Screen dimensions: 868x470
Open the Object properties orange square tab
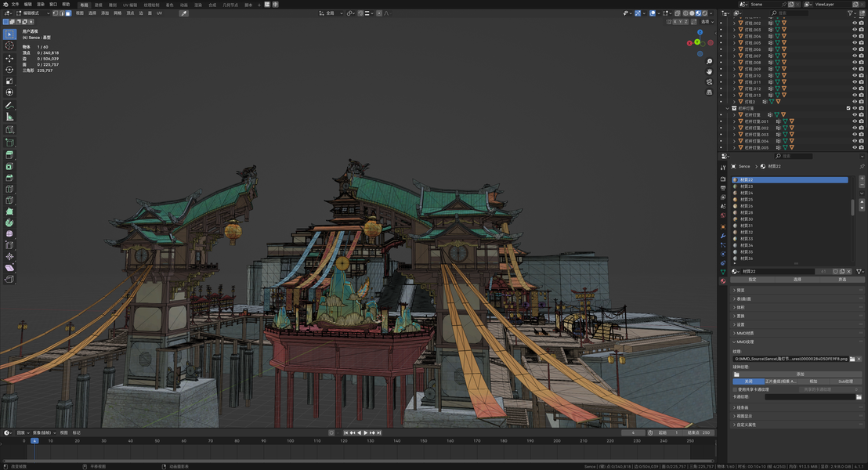click(x=723, y=227)
